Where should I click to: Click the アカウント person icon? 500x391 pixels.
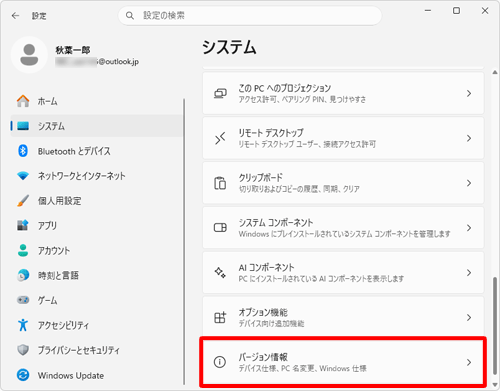coord(23,250)
